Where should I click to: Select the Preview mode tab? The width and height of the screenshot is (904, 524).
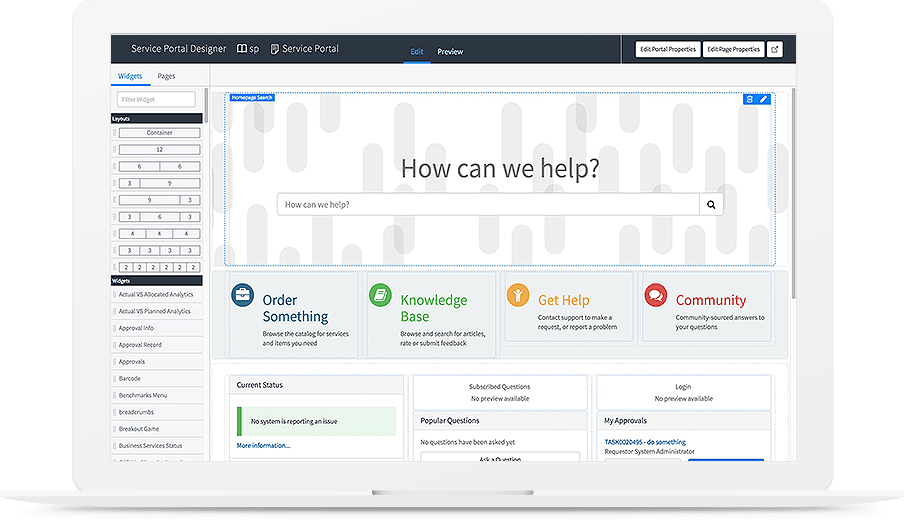pyautogui.click(x=450, y=52)
